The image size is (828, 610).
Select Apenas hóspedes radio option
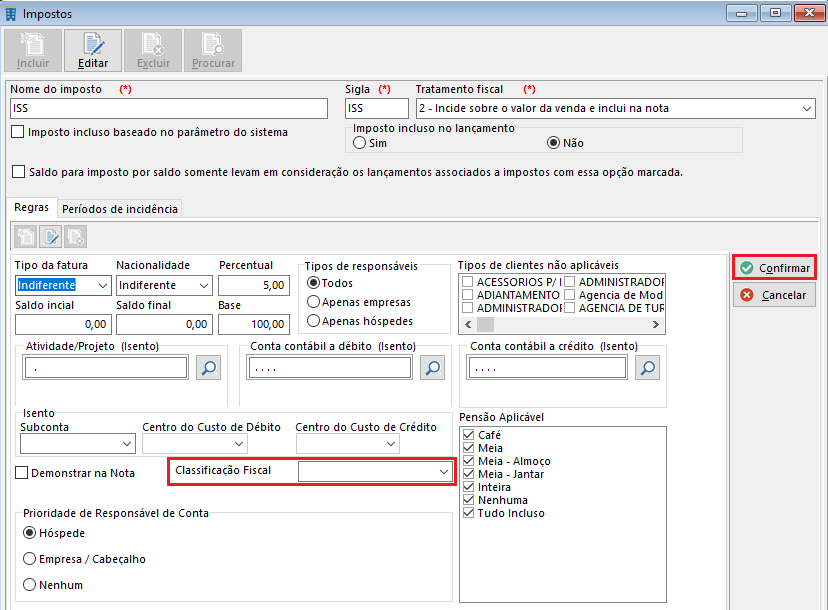[313, 321]
